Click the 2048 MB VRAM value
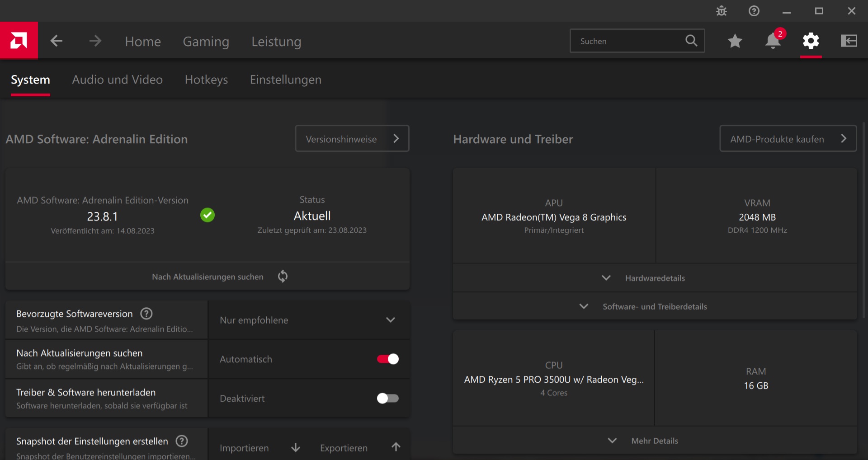This screenshot has height=460, width=868. click(x=757, y=217)
